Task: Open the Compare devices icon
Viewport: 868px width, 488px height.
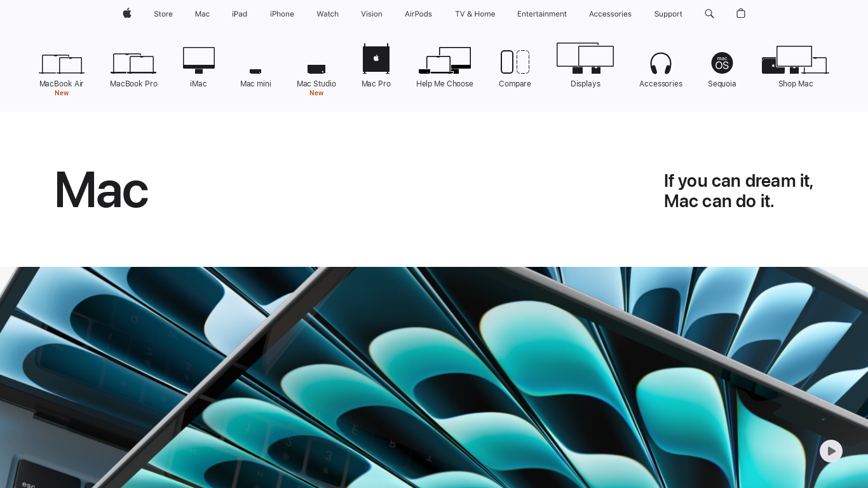Action: click(515, 62)
